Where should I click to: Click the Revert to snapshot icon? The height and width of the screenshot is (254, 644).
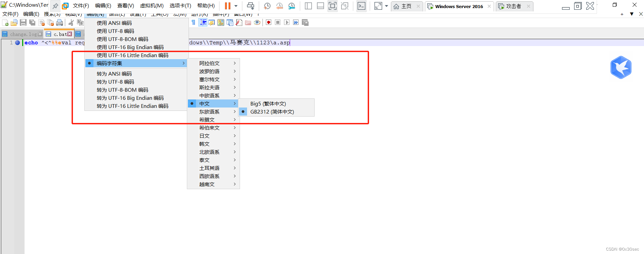[x=279, y=6]
